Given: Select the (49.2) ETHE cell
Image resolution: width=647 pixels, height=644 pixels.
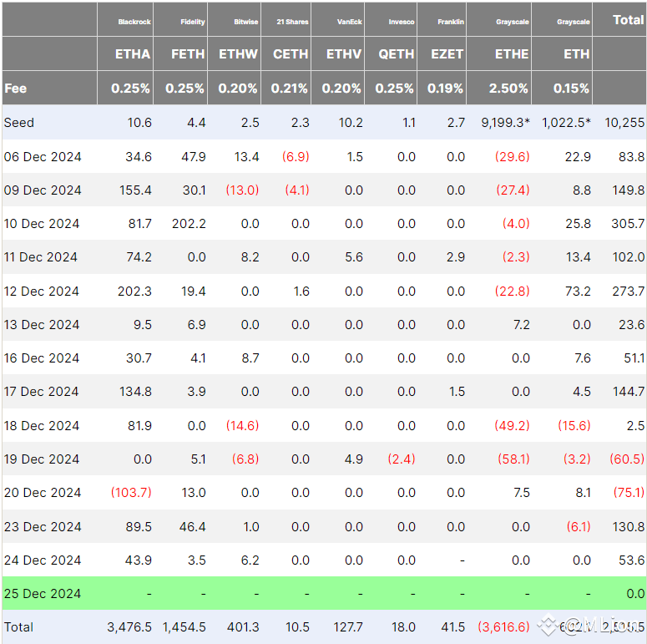Looking at the screenshot, I should click(x=512, y=426).
